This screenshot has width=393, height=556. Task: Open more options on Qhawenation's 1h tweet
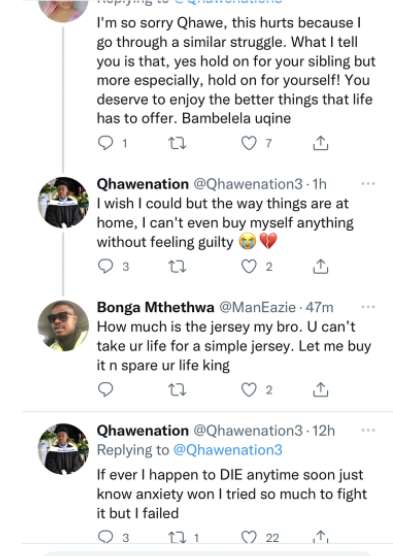point(368,184)
